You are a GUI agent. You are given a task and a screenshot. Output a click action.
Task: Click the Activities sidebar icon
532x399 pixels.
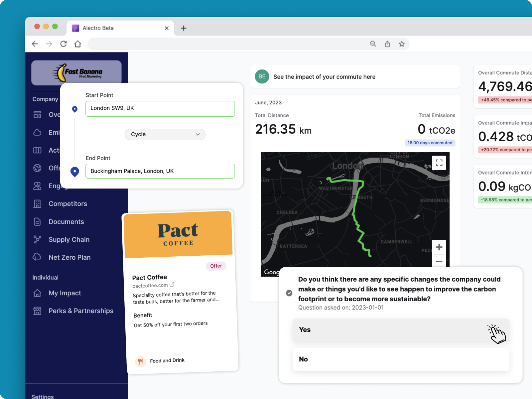pos(37,150)
